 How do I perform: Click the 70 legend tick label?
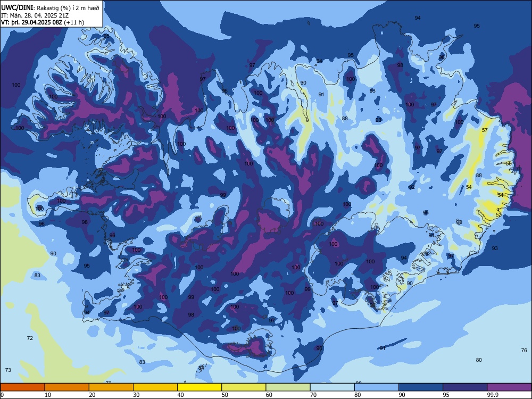(313, 395)
